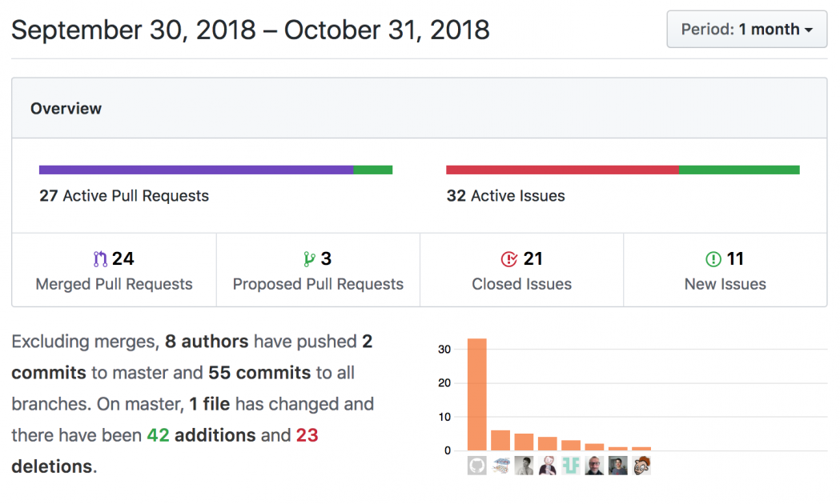Click the green proposed pull requests branch icon
The width and height of the screenshot is (840, 504).
click(310, 258)
